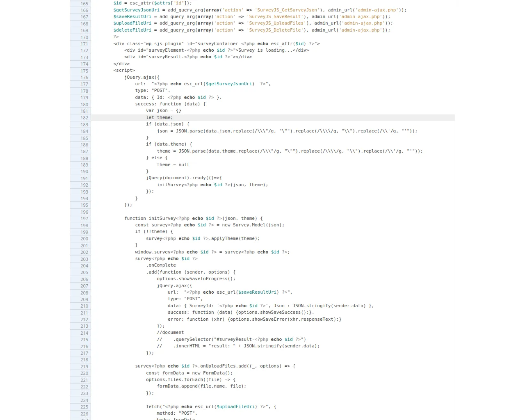The height and width of the screenshot is (420, 525).
Task: Click 'SurveyJS_GetSurveyJson' string literal
Action: point(288,10)
